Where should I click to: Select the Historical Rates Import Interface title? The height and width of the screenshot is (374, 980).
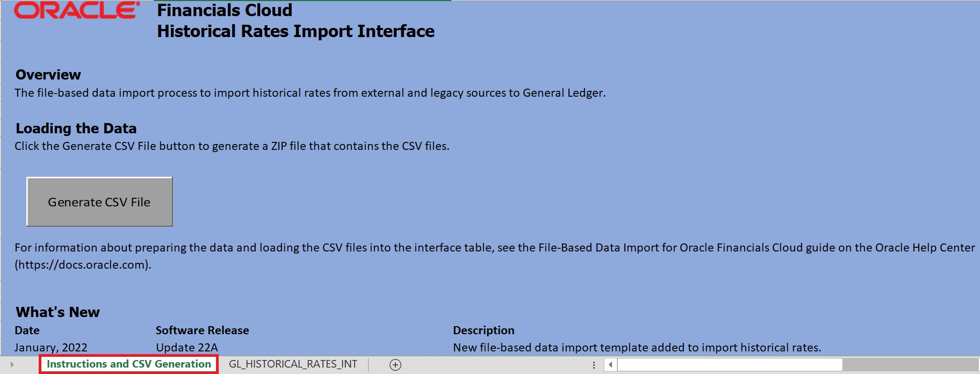pos(296,31)
